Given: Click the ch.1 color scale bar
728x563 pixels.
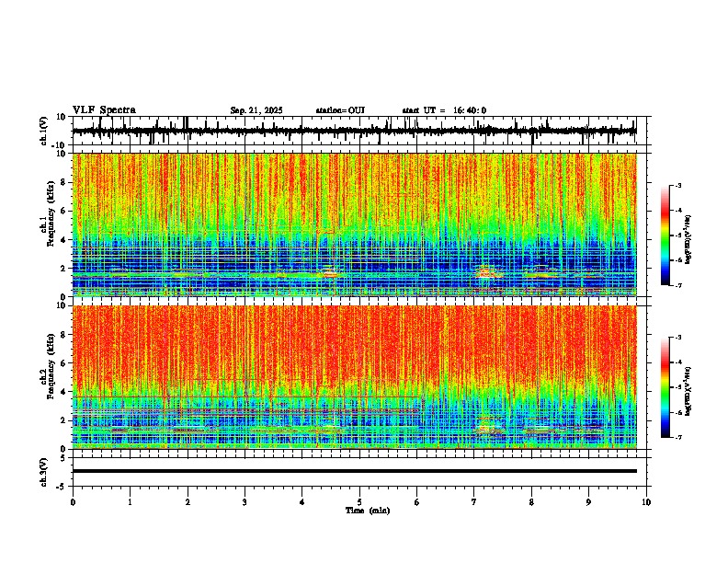Looking at the screenshot, I should pos(665,236).
